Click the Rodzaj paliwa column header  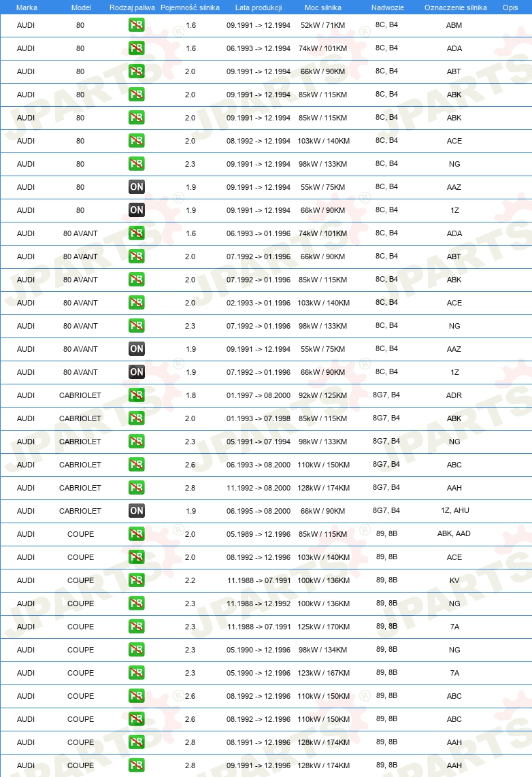pos(132,7)
